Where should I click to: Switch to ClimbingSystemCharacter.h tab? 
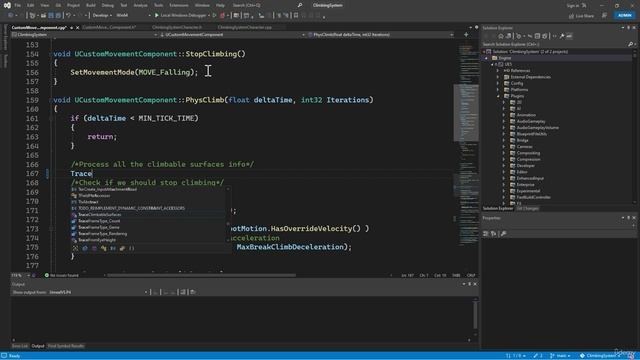click(x=177, y=28)
